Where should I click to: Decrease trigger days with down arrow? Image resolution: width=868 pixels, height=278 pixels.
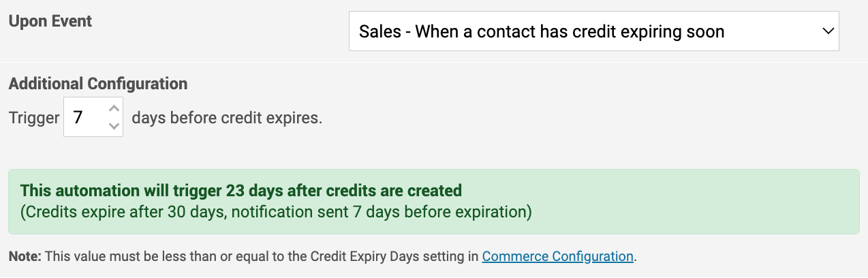[114, 125]
